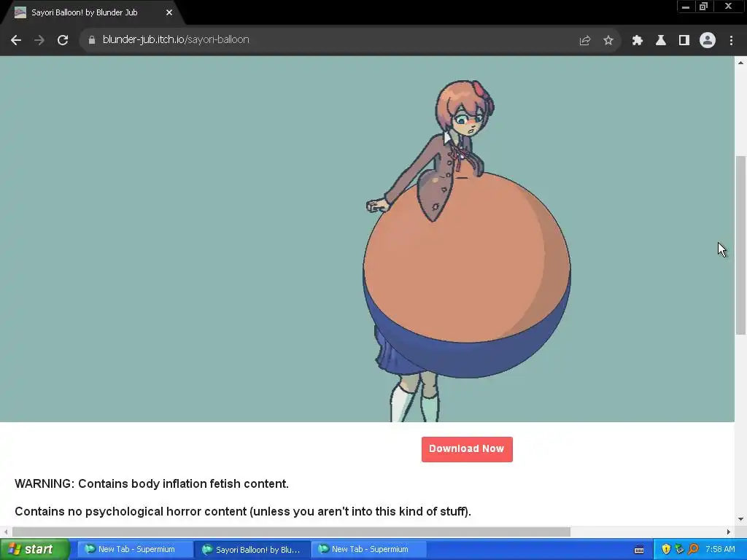Select the Sayori Balloon! by Blunder Jub tab
This screenshot has height=560, width=747.
point(90,12)
